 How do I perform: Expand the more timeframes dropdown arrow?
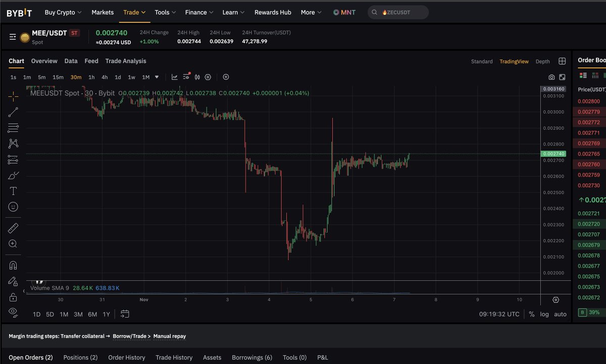(x=157, y=77)
